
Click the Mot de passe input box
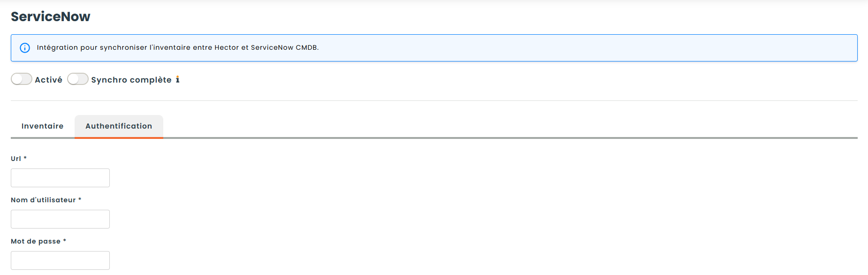[60, 260]
